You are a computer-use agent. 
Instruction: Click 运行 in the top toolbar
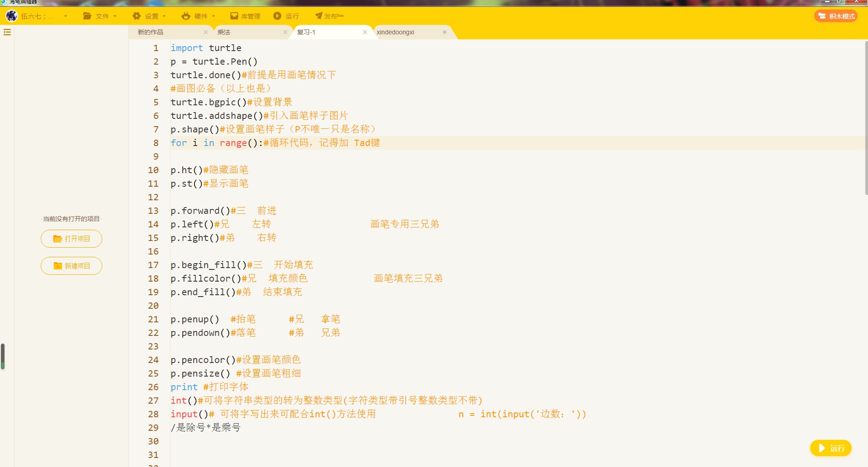pos(286,16)
